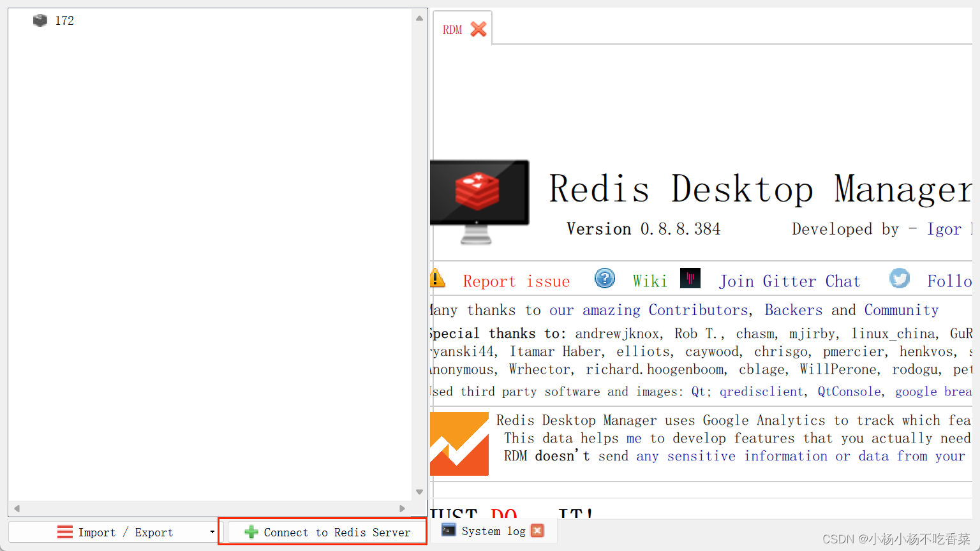The height and width of the screenshot is (551, 980).
Task: Click the Version 0.8.8.384 text
Action: pyautogui.click(x=643, y=229)
